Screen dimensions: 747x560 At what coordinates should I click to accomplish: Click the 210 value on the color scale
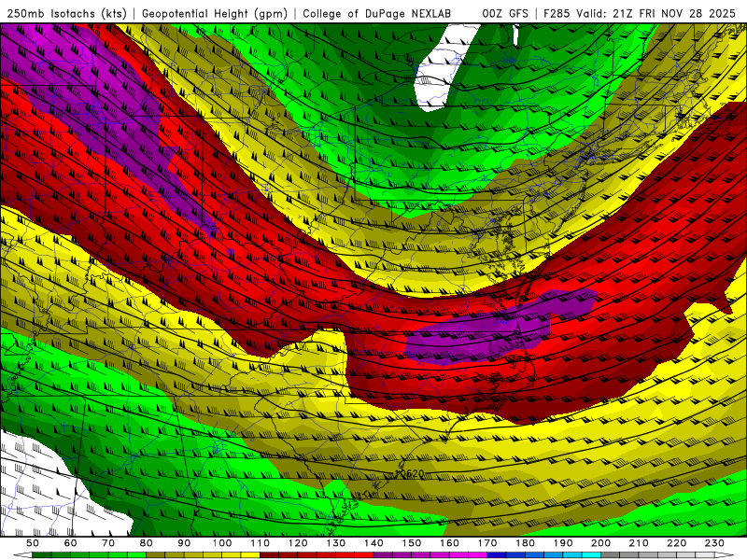coord(639,543)
